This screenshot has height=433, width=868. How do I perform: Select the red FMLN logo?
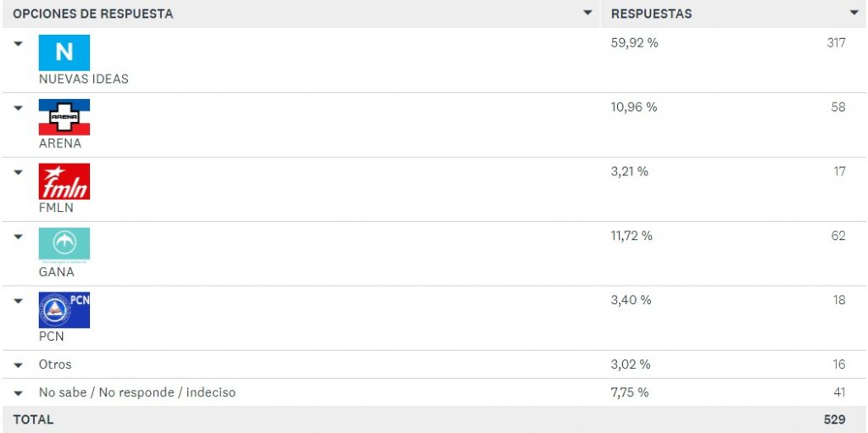[64, 181]
